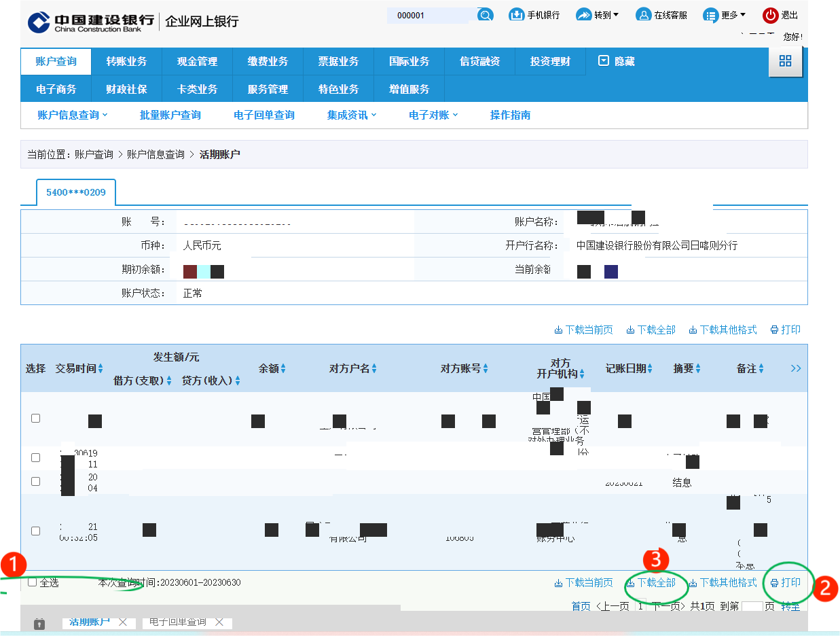Click the online customer service (在线客服) icon

tap(643, 15)
